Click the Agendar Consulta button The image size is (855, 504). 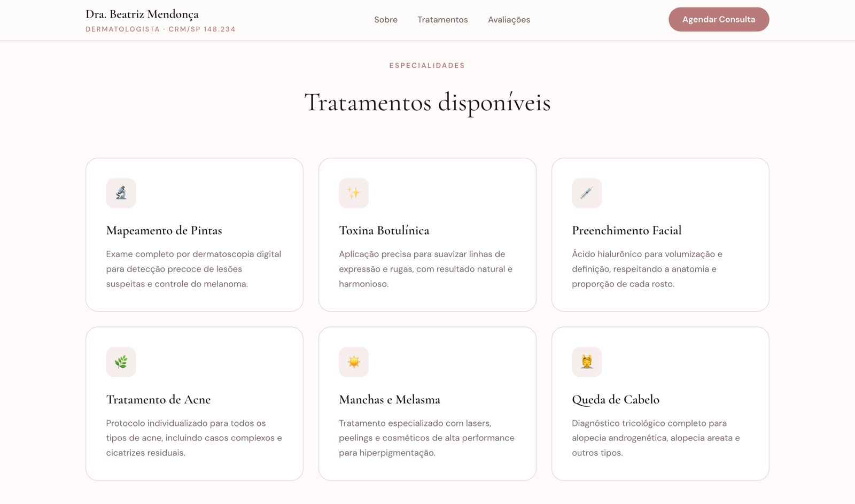click(719, 19)
